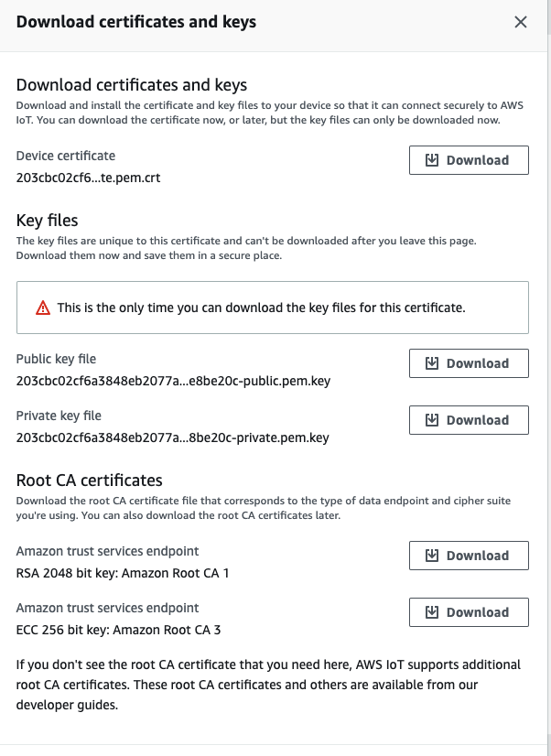Click the download icon for Public key file
The image size is (551, 756).
pos(432,363)
